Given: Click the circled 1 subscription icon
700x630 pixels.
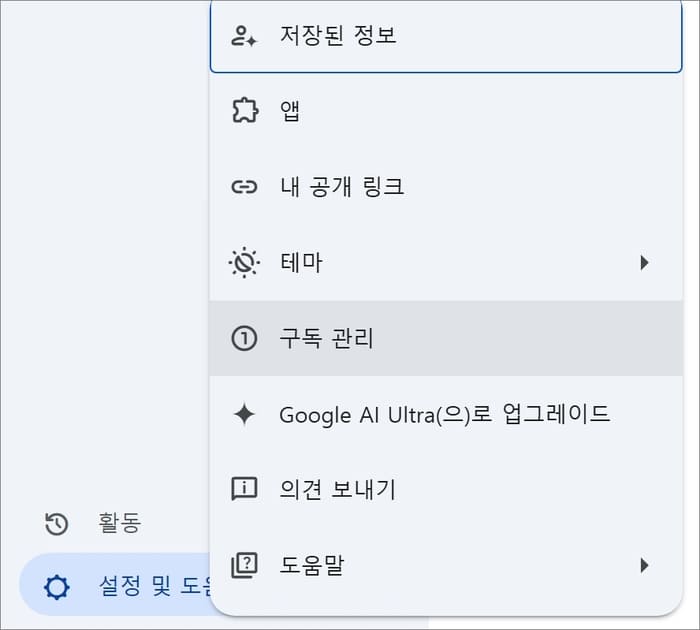Looking at the screenshot, I should tap(244, 338).
